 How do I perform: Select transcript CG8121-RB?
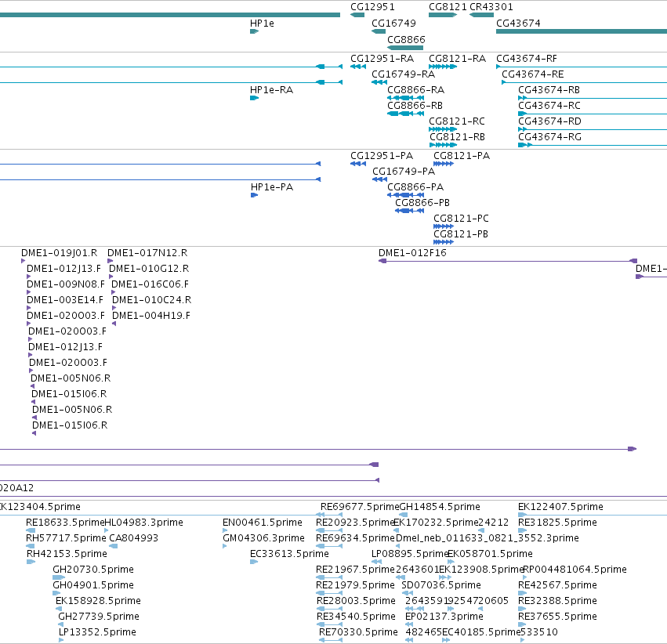coord(444,145)
